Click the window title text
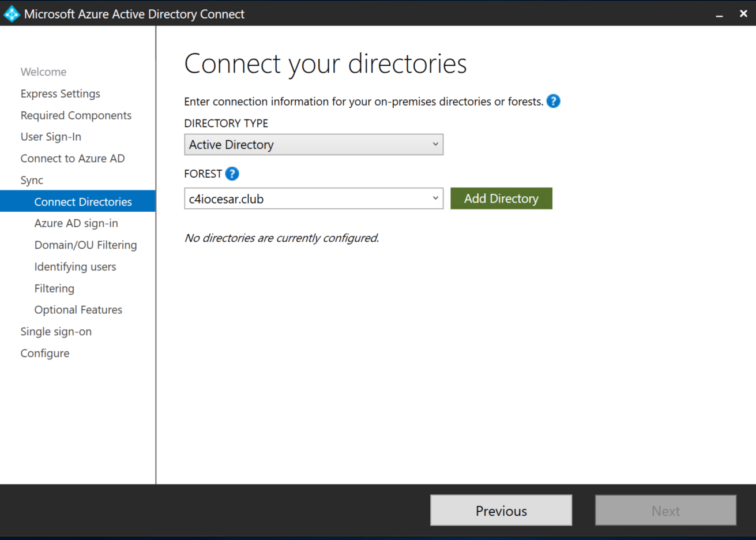Viewport: 756px width, 540px height. coord(134,14)
